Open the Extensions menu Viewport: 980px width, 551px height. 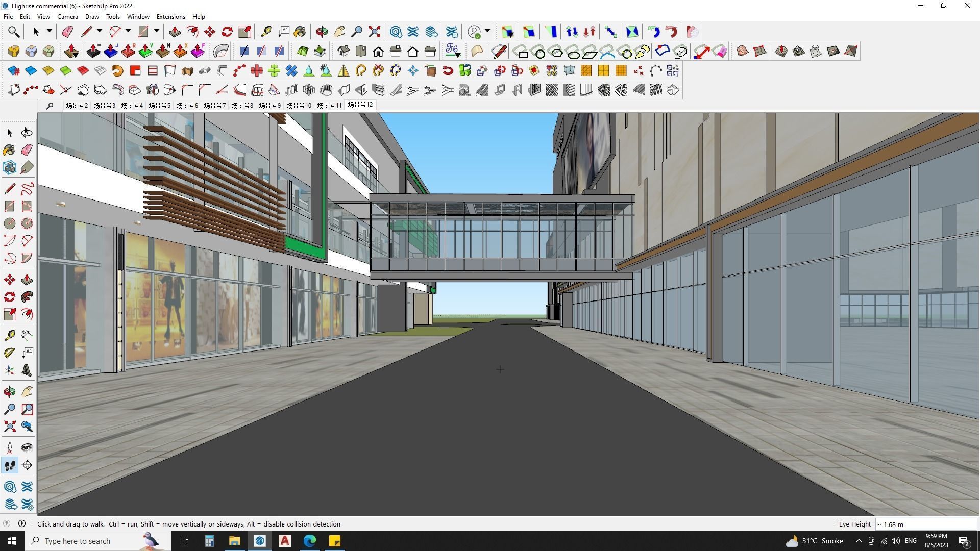click(x=170, y=17)
